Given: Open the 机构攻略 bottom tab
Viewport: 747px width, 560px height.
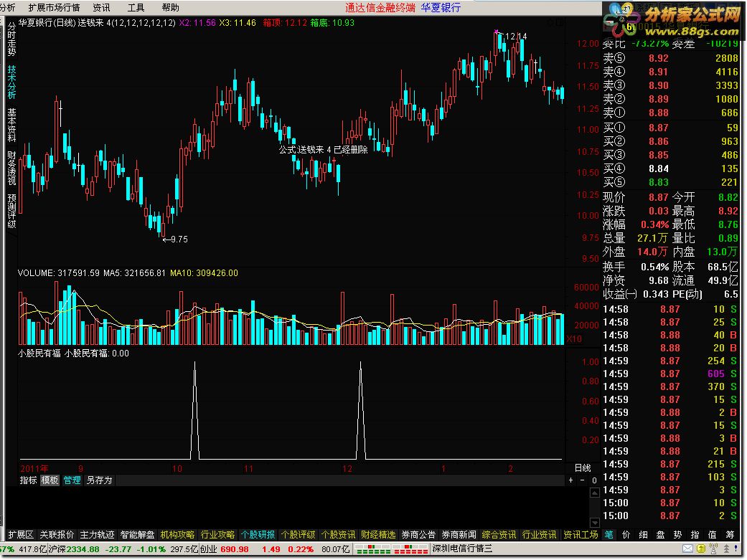Looking at the screenshot, I should (177, 535).
